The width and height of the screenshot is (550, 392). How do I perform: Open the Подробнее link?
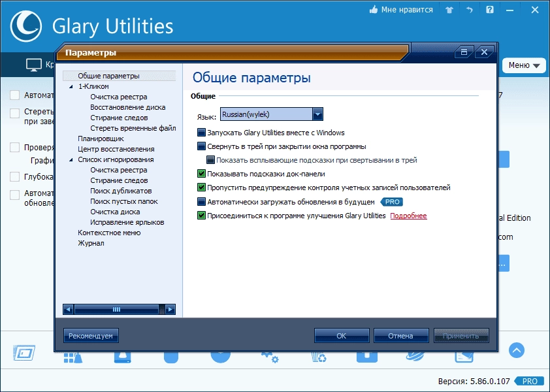click(x=408, y=216)
